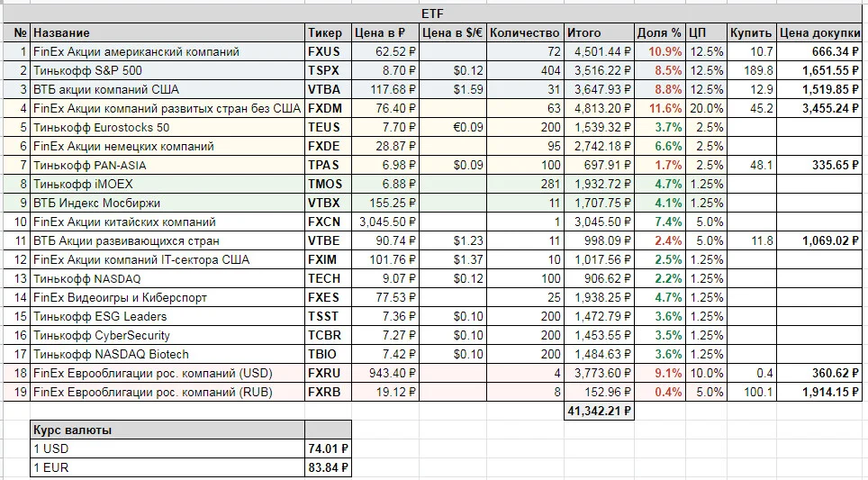868x480 pixels.
Task: Select the VTBA ticker cell
Action: (x=329, y=90)
